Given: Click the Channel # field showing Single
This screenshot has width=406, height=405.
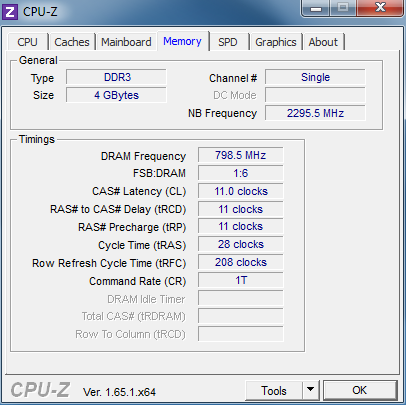Looking at the screenshot, I should coord(315,77).
